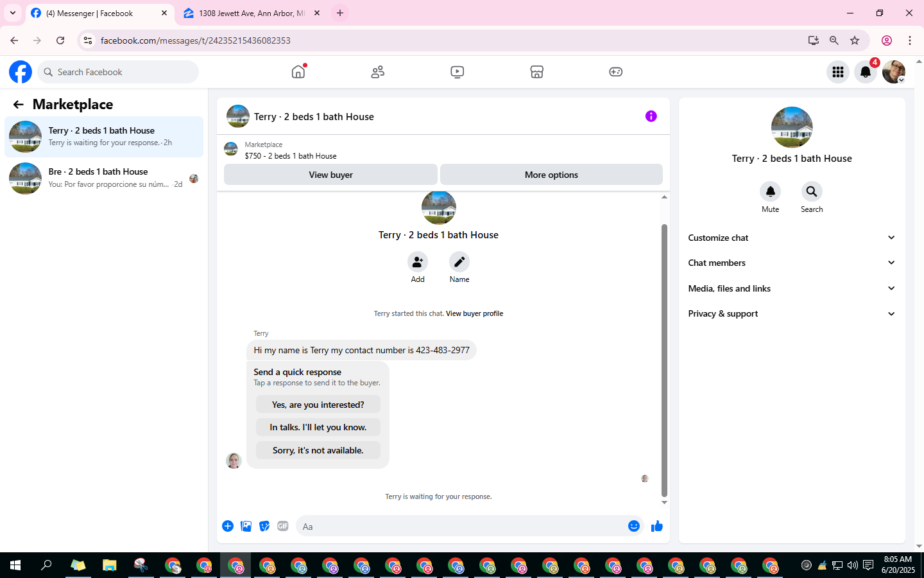Go back in browser history

(x=14, y=40)
